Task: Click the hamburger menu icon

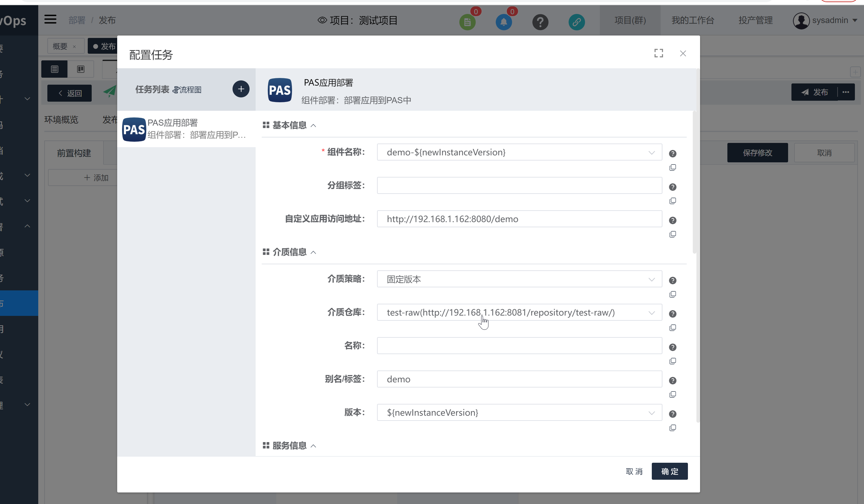Action: 50,19
